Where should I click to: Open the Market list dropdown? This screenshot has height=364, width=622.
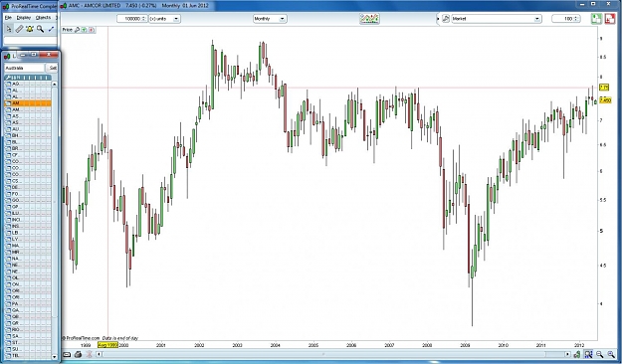(497, 19)
